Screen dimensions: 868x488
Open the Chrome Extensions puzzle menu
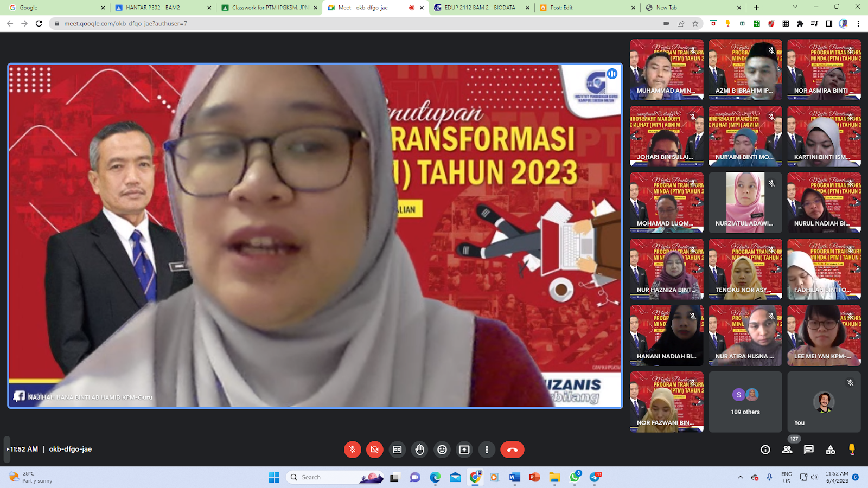tap(800, 23)
